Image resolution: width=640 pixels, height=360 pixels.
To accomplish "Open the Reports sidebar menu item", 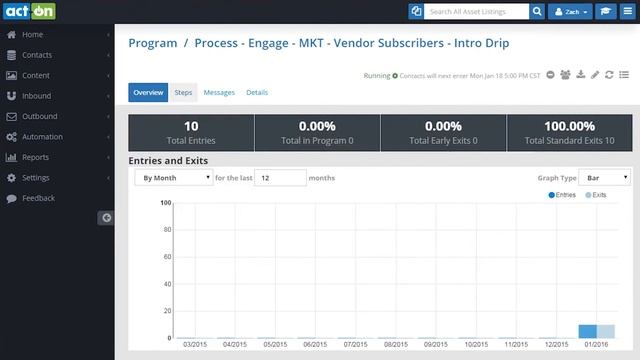I will 57,157.
